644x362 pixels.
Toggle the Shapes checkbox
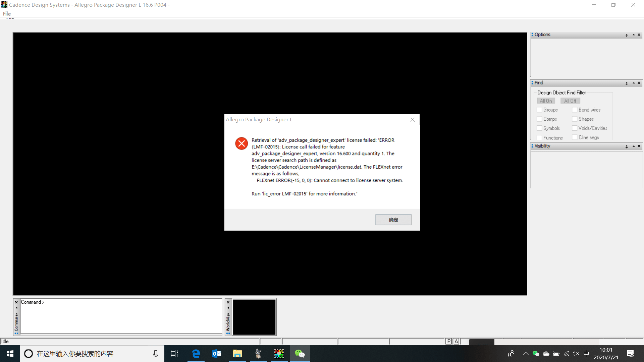click(x=575, y=119)
